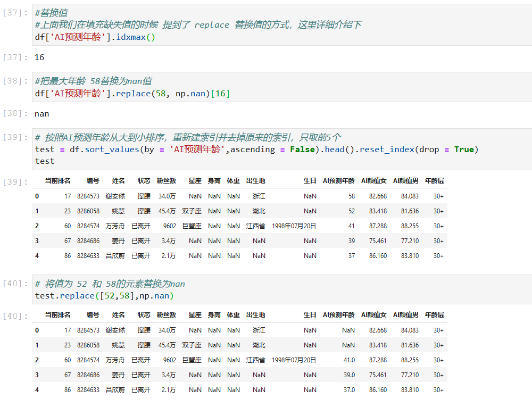532x407 pixels.
Task: Click the nan output of cell 38
Action: coord(41,113)
